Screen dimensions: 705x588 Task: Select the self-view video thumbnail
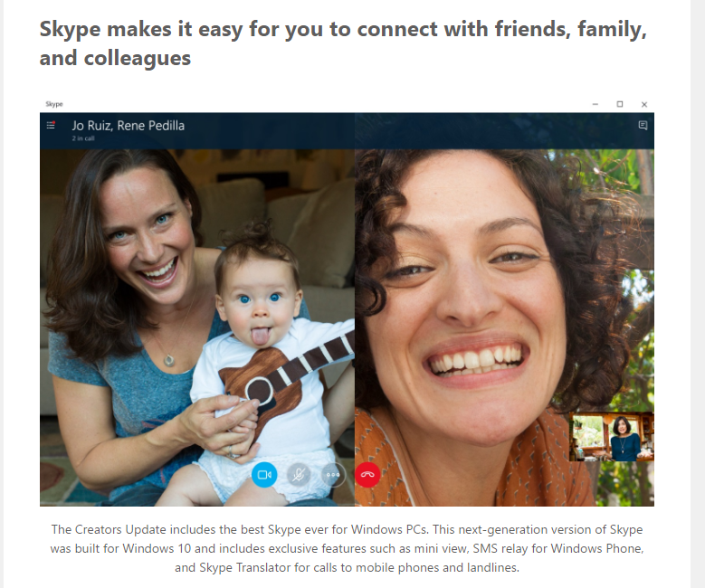coord(612,437)
